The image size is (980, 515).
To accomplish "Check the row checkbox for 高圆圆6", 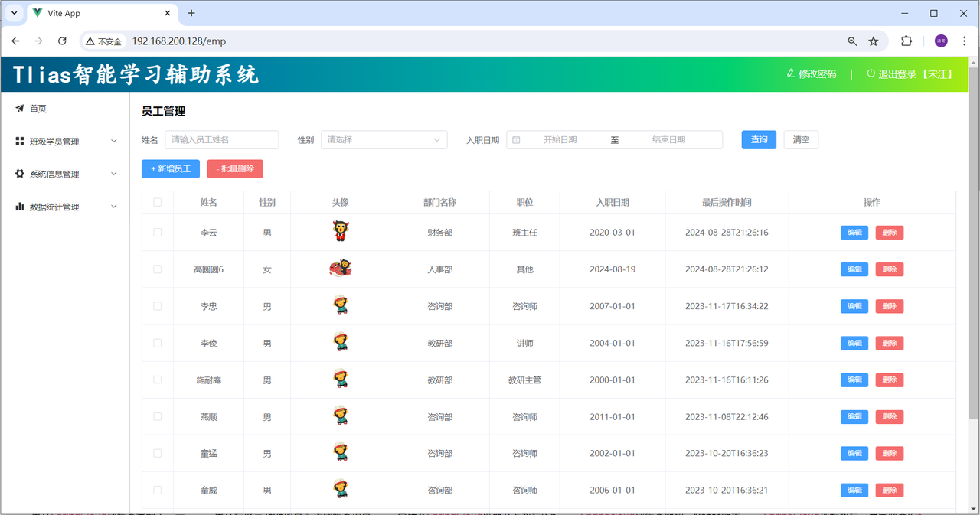I will pyautogui.click(x=158, y=269).
